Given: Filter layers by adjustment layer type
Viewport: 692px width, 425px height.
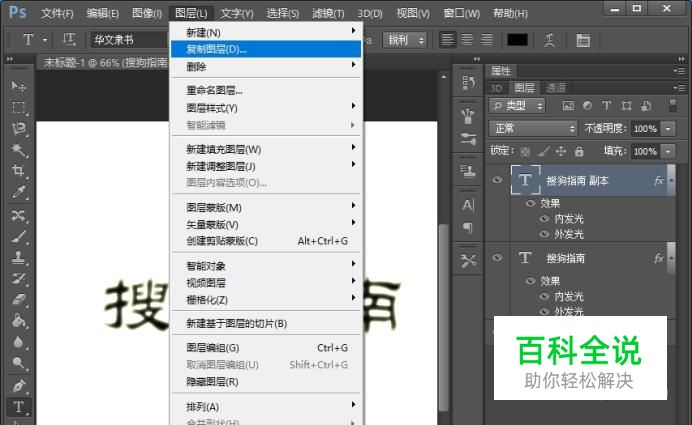Looking at the screenshot, I should click(587, 105).
